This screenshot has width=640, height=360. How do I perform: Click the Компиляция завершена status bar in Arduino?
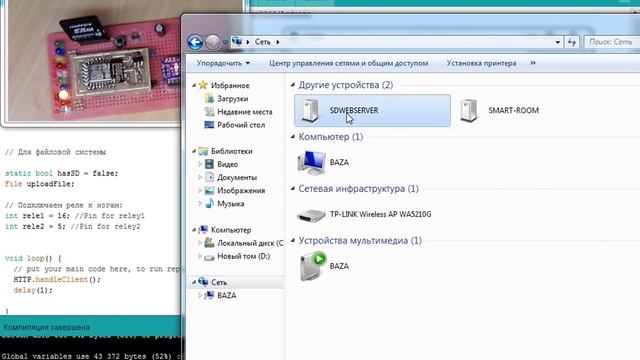click(x=90, y=327)
